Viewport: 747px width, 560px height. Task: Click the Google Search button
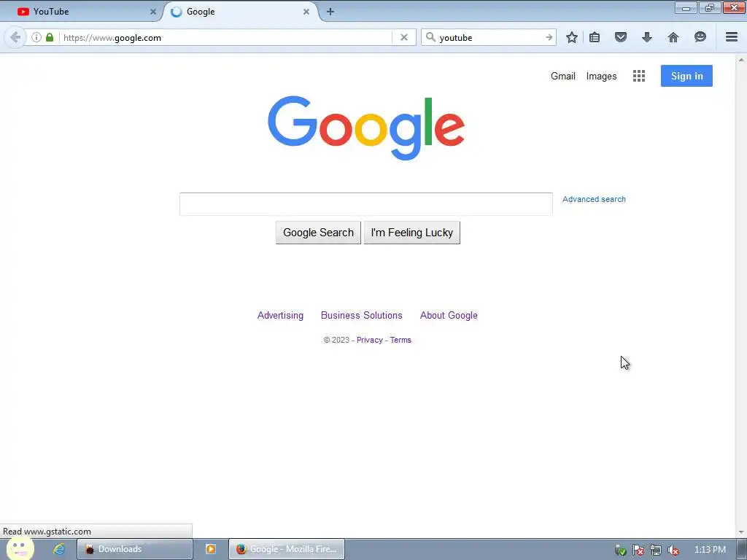pos(318,233)
